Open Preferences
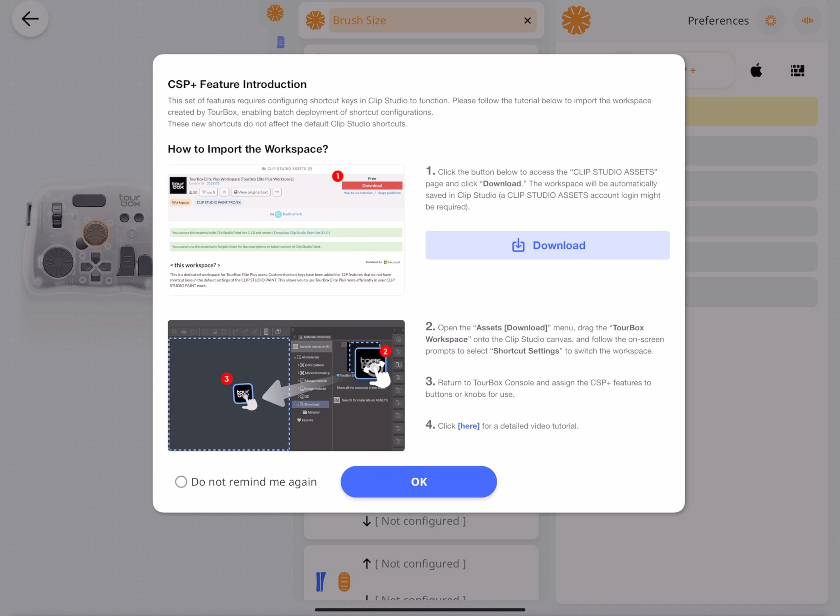 [718, 20]
